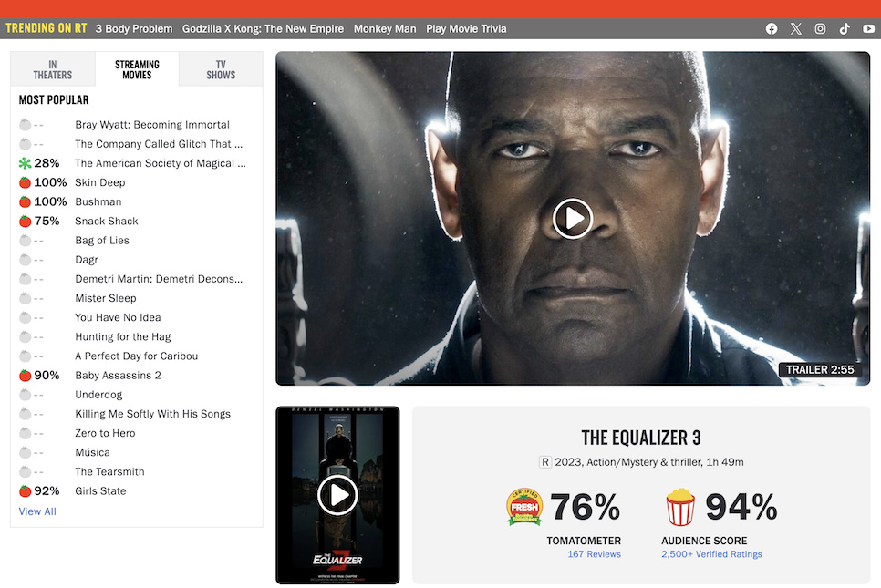Image resolution: width=881 pixels, height=588 pixels.
Task: Click the gray tomato icon beside Bag of Lies
Action: tap(25, 241)
